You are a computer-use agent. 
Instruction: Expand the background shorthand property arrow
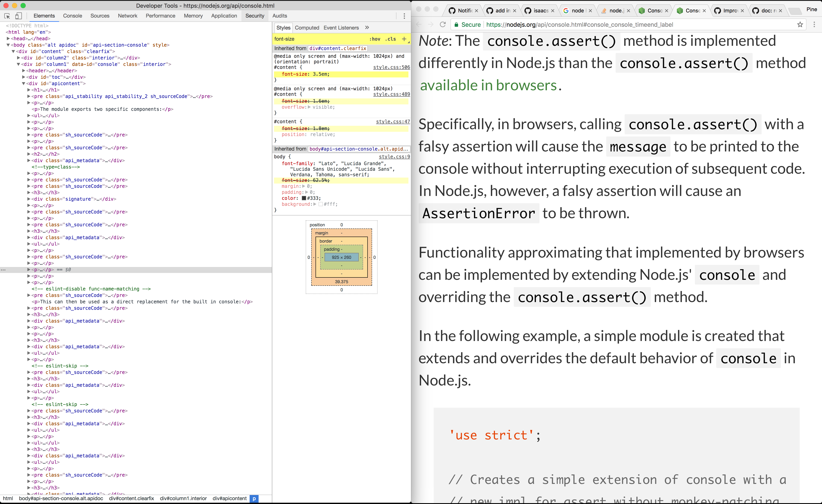click(315, 204)
